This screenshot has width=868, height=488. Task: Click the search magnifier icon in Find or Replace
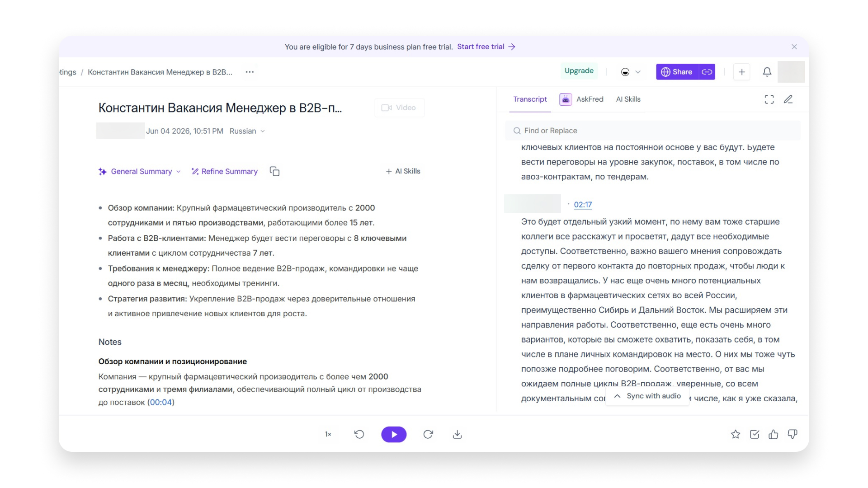[x=517, y=131]
